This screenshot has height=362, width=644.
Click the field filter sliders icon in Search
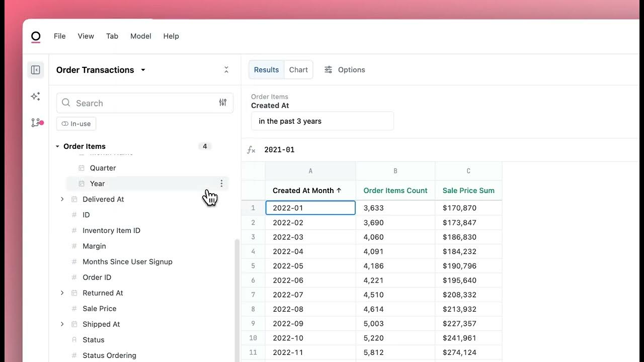(x=222, y=103)
